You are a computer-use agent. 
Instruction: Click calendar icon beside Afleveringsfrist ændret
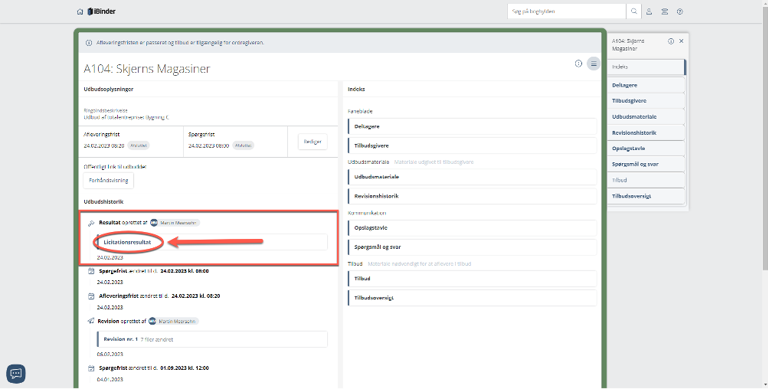click(91, 296)
